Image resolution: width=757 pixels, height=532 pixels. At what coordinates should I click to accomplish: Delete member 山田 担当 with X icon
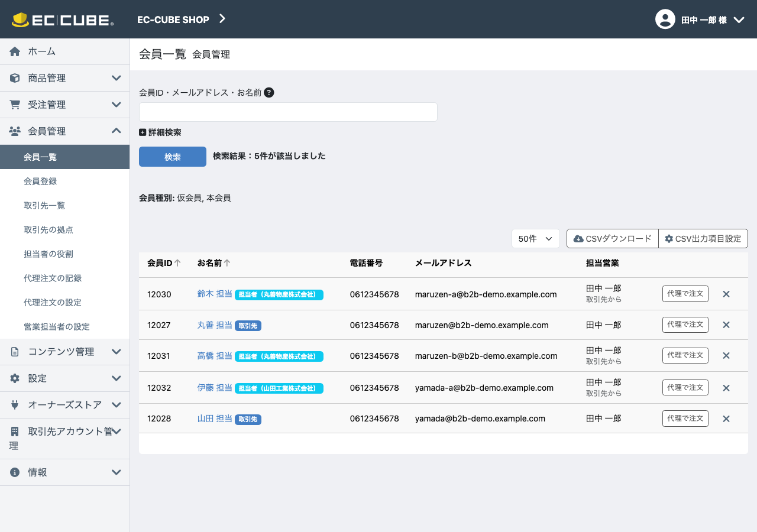tap(726, 419)
